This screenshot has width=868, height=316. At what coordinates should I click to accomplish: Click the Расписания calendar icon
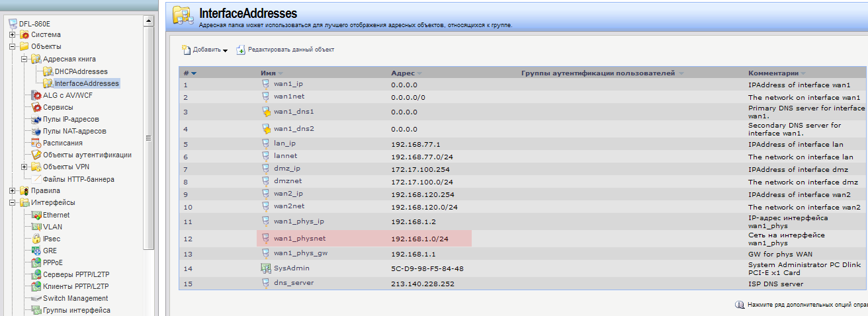click(x=36, y=143)
